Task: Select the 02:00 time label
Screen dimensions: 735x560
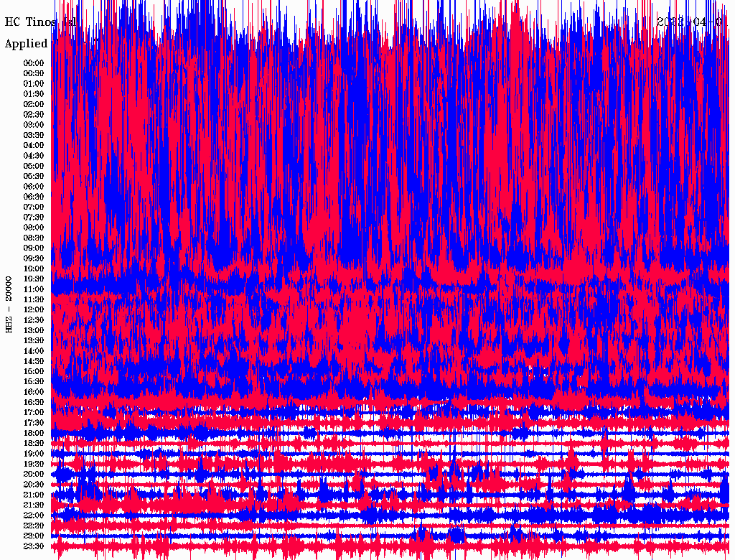Action: (x=34, y=104)
